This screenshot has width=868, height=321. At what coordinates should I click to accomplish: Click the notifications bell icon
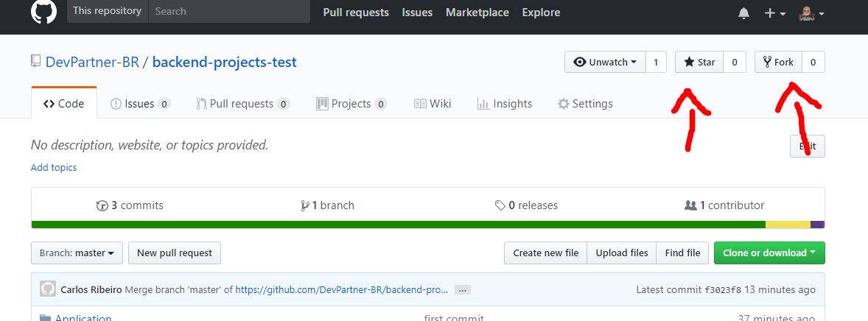[743, 13]
